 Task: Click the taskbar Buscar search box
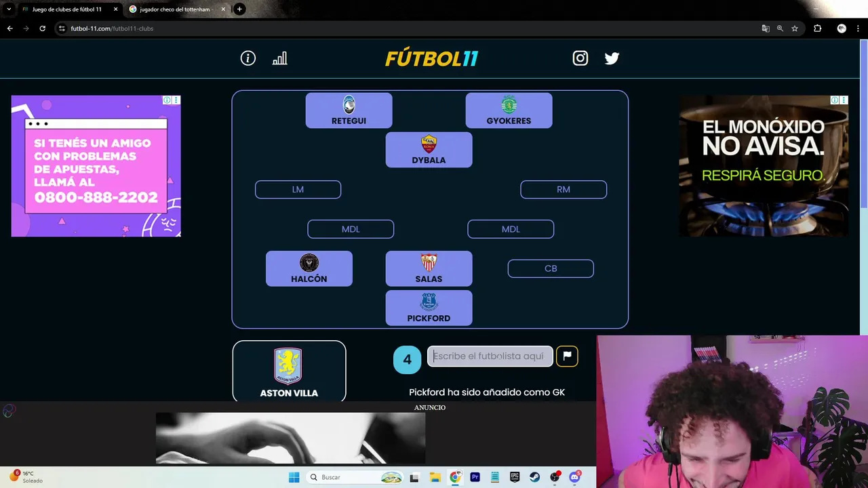point(355,477)
